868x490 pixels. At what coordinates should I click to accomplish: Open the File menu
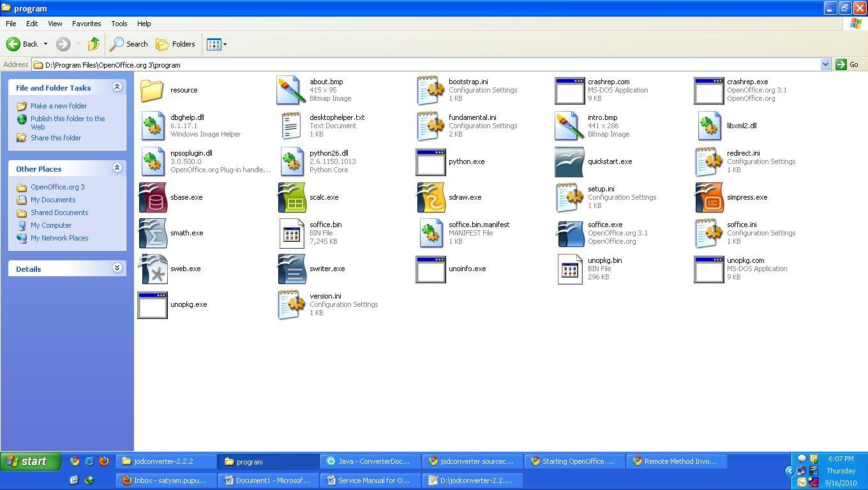[11, 24]
